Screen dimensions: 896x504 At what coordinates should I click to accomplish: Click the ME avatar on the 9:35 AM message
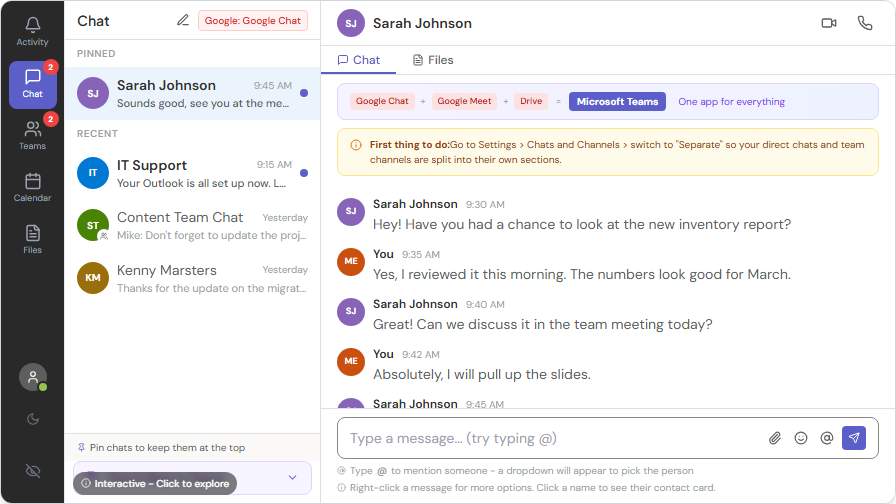tap(351, 261)
